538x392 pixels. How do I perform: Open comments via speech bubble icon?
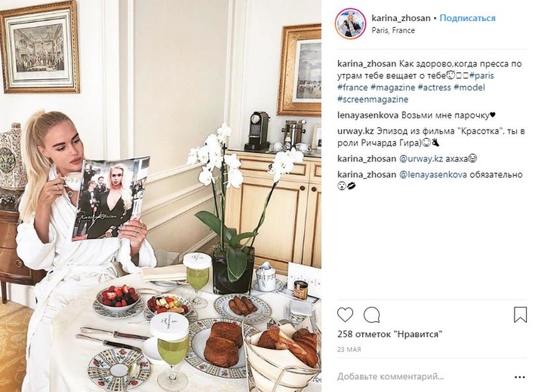tap(371, 314)
